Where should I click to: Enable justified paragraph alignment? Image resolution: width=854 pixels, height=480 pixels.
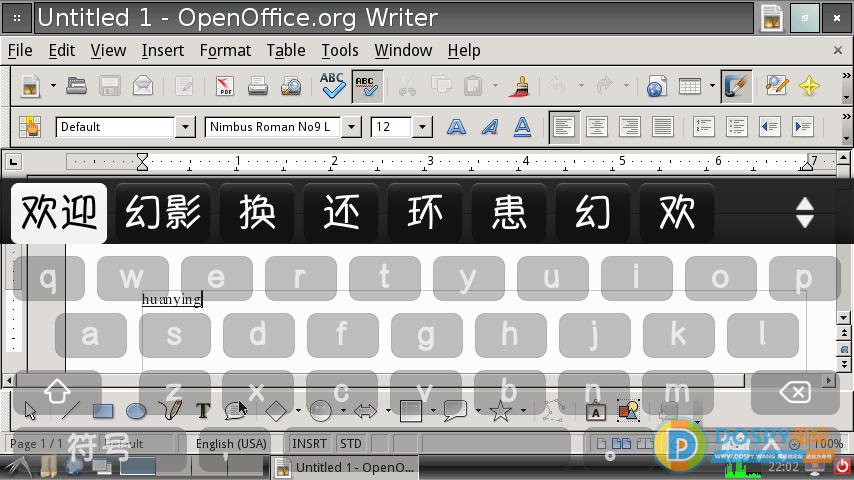pyautogui.click(x=662, y=127)
